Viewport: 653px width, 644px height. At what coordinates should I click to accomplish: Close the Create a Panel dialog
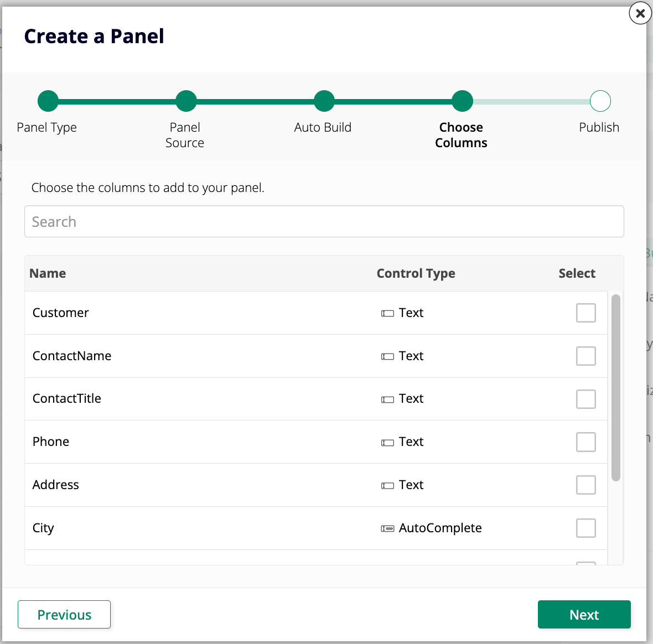tap(640, 13)
